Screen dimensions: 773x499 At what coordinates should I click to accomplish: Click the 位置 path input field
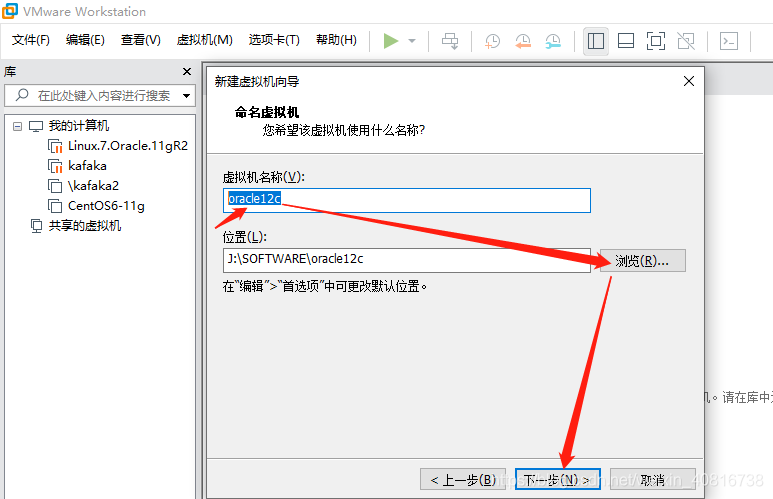coord(407,260)
